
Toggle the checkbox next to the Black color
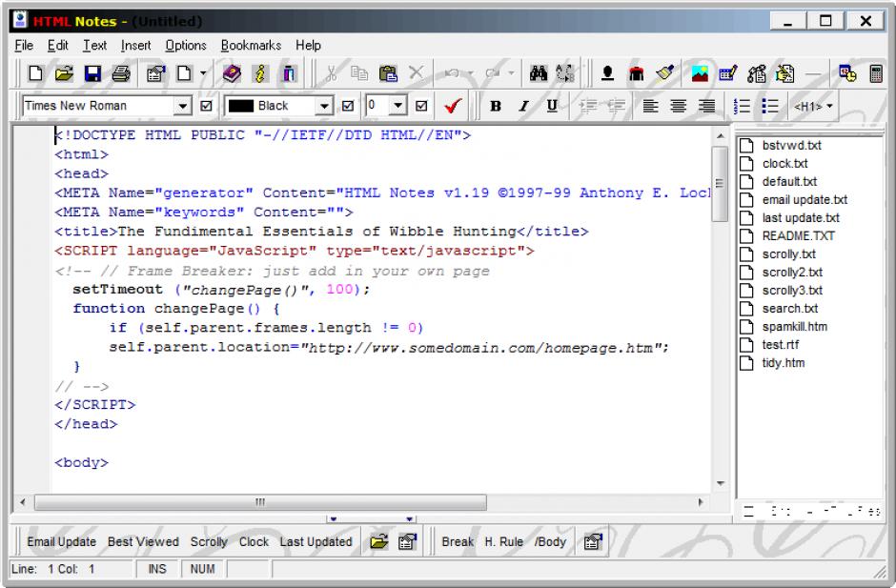point(347,106)
